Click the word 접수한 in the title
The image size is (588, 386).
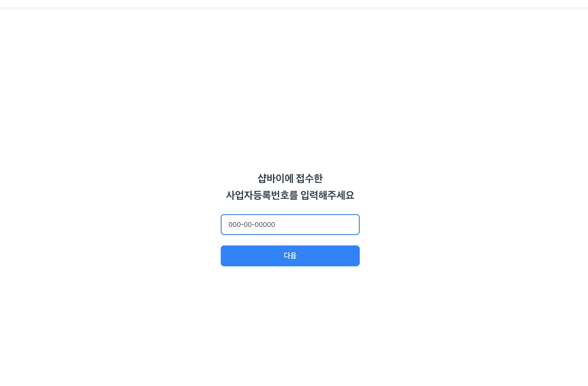tap(309, 178)
